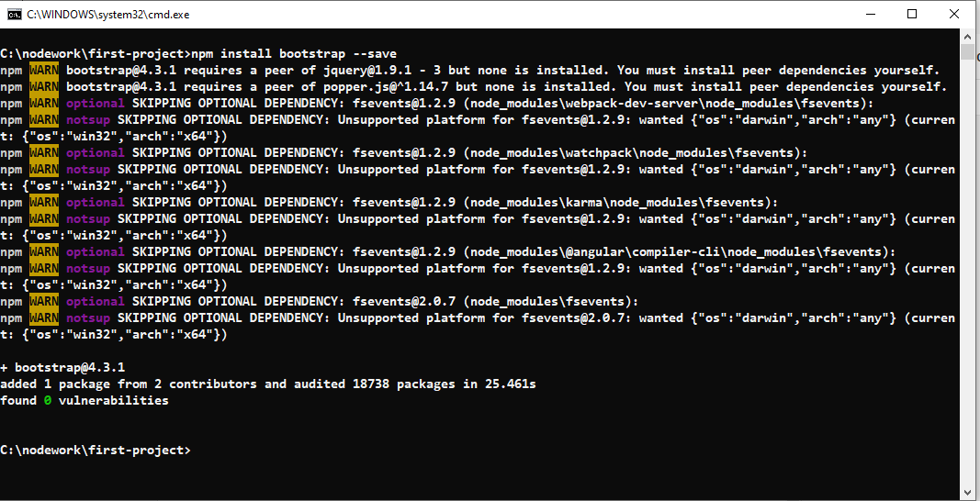Click the empty prompt line C:\nodework\first-project>
980x501 pixels.
96,450
